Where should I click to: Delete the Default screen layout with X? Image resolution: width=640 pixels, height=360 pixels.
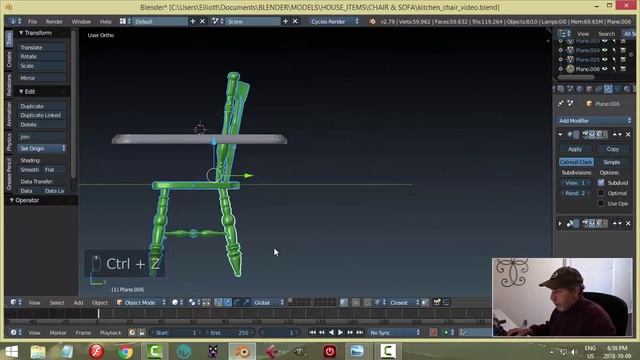pos(202,21)
